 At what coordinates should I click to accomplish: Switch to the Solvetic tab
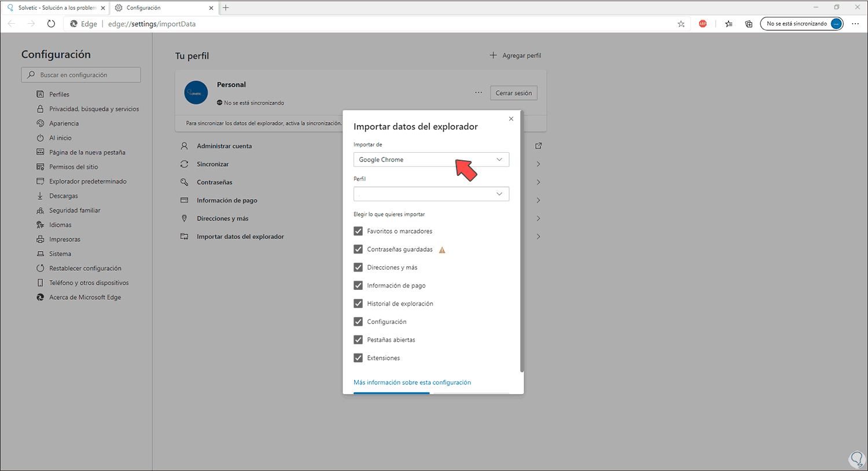55,8
